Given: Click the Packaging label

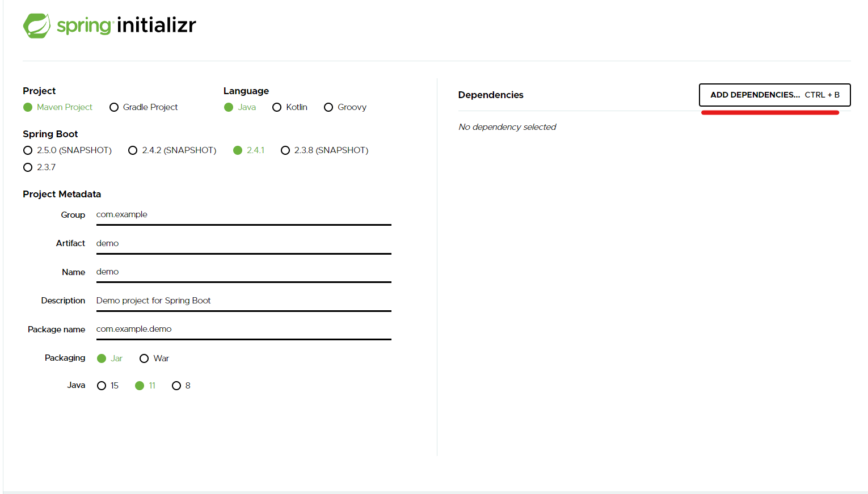Looking at the screenshot, I should tap(65, 358).
